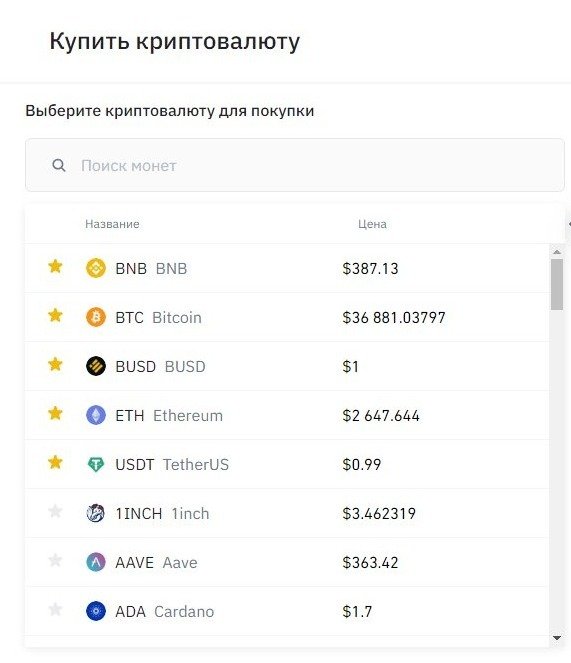Click the BUSD black coin icon
The width and height of the screenshot is (571, 663).
click(x=96, y=366)
